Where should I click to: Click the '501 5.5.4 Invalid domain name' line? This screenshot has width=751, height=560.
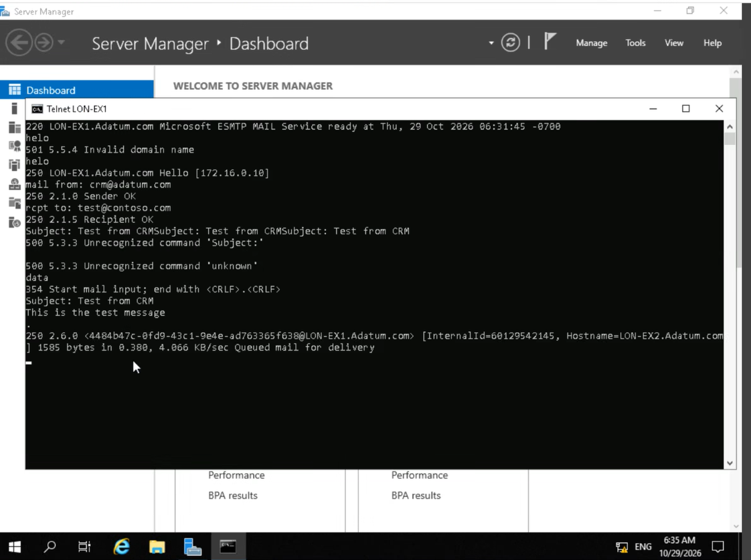pos(110,150)
